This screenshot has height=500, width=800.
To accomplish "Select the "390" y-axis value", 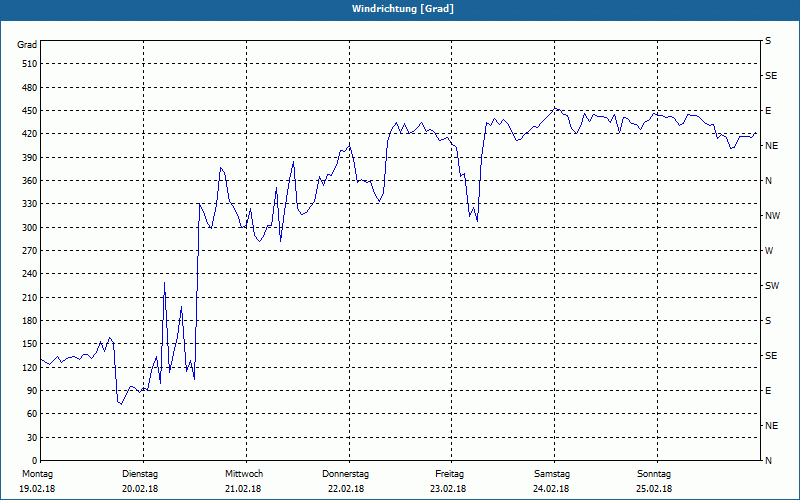I will pos(30,158).
